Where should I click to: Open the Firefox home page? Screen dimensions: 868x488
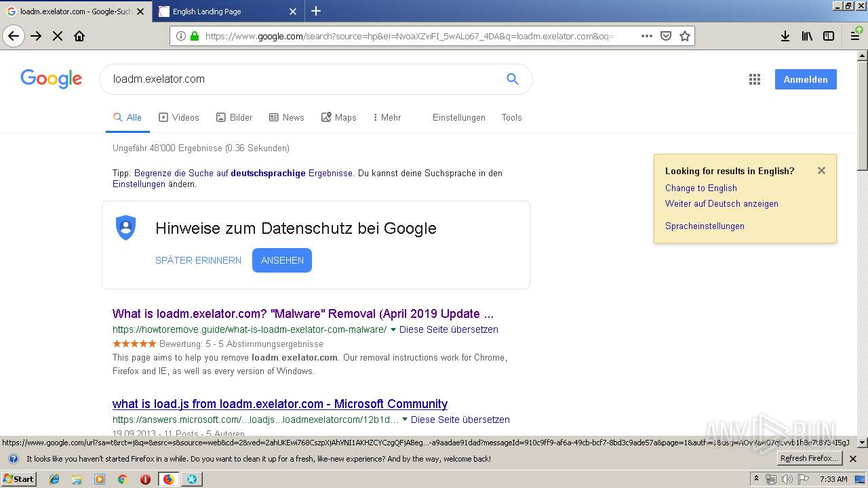point(79,36)
